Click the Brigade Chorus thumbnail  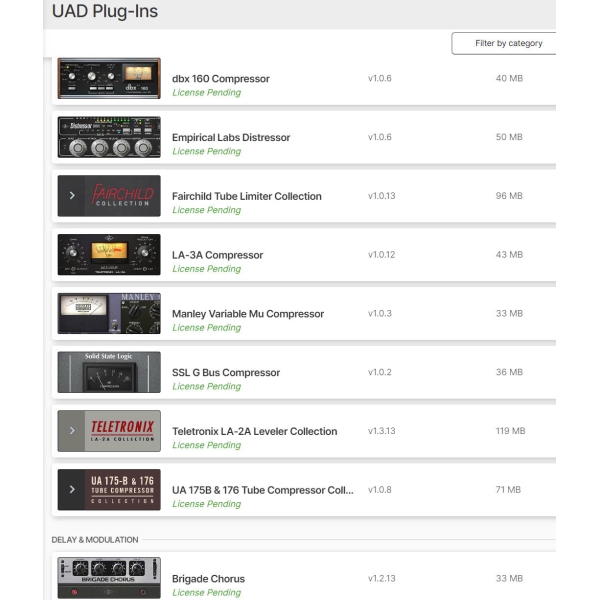[109, 578]
